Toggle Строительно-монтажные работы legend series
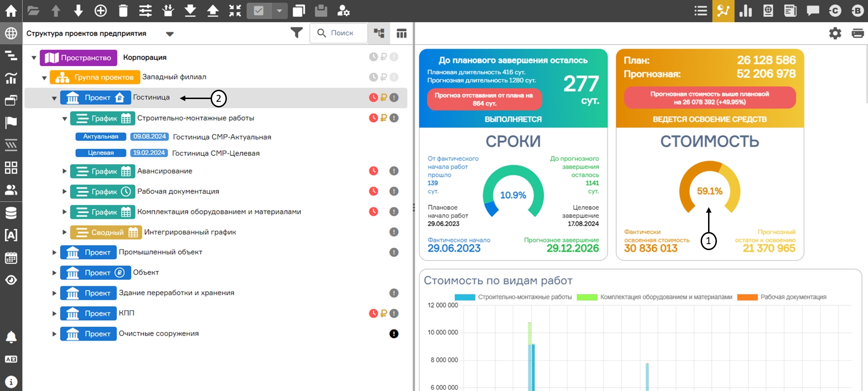Screen dimensions: 868x391 (x=513, y=297)
